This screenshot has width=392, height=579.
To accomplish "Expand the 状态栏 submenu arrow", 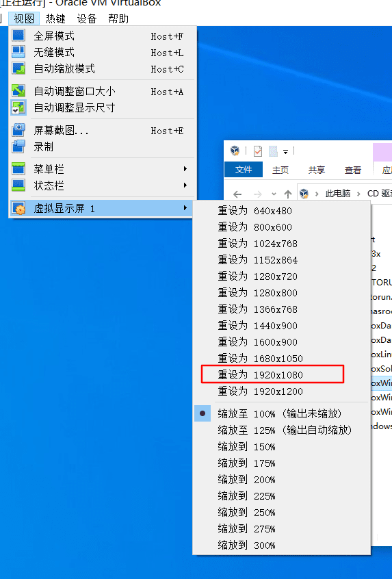I will [185, 185].
